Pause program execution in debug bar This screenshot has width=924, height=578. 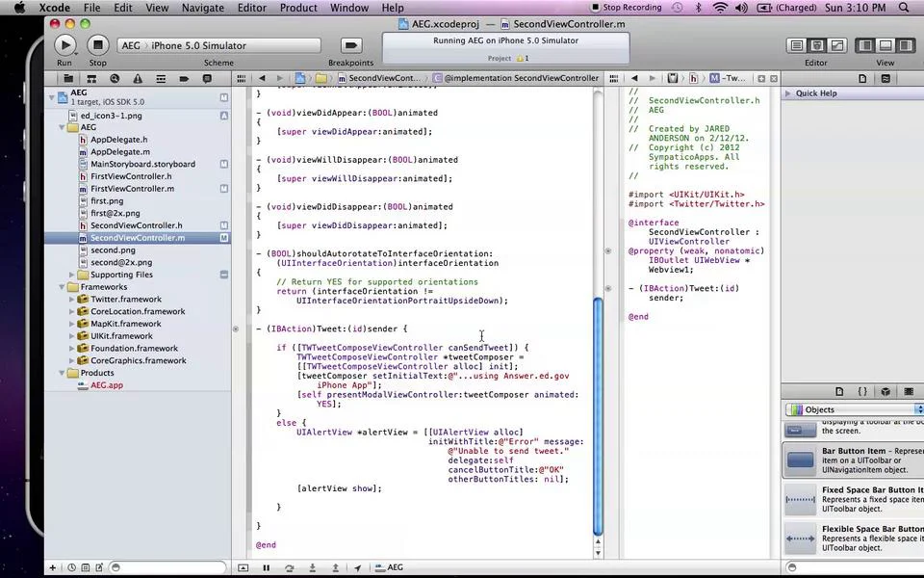tap(267, 567)
